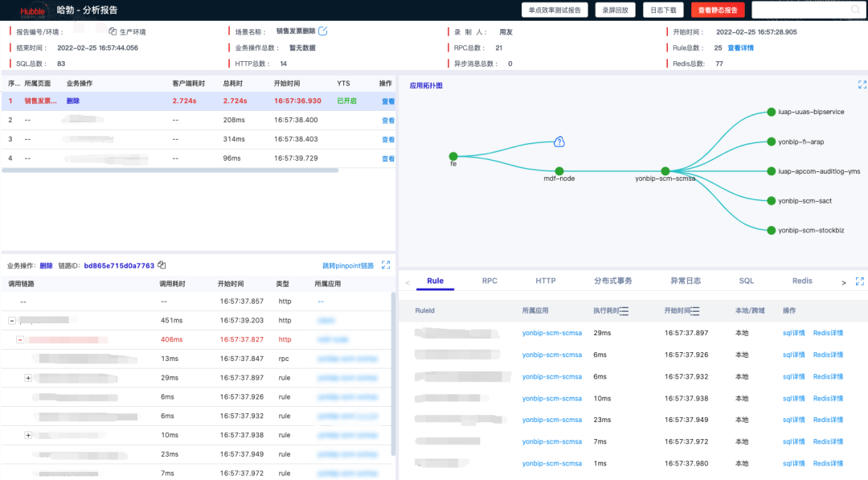868x480 pixels.
Task: Open sql详情 for the 7ms rule row
Action: pos(794,441)
